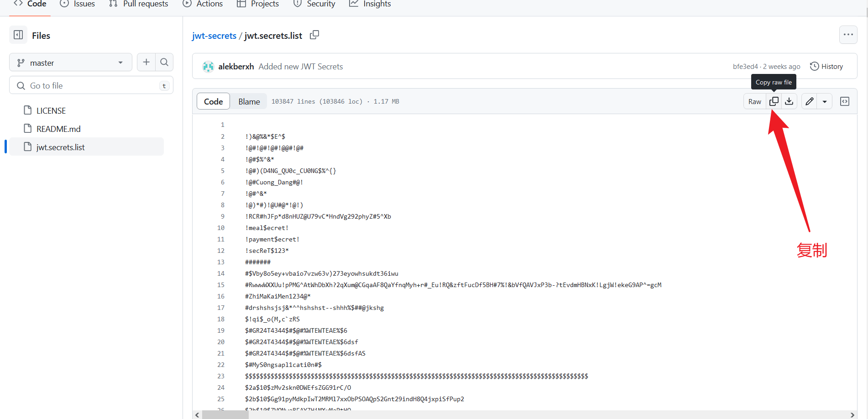The image size is (868, 419).
Task: Click the Go to file search field
Action: [91, 85]
